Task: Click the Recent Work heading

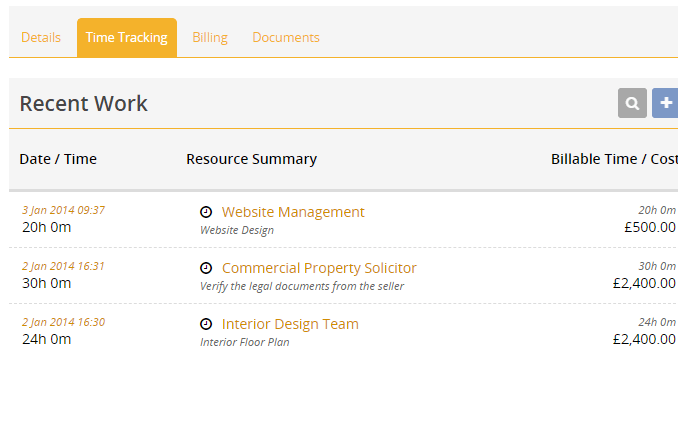Action: (x=83, y=104)
